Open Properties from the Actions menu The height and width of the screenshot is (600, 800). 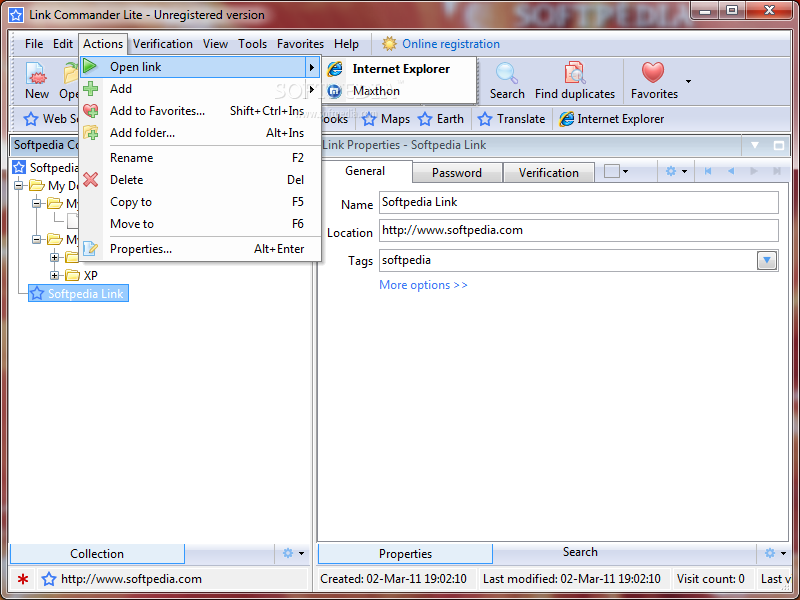200,249
